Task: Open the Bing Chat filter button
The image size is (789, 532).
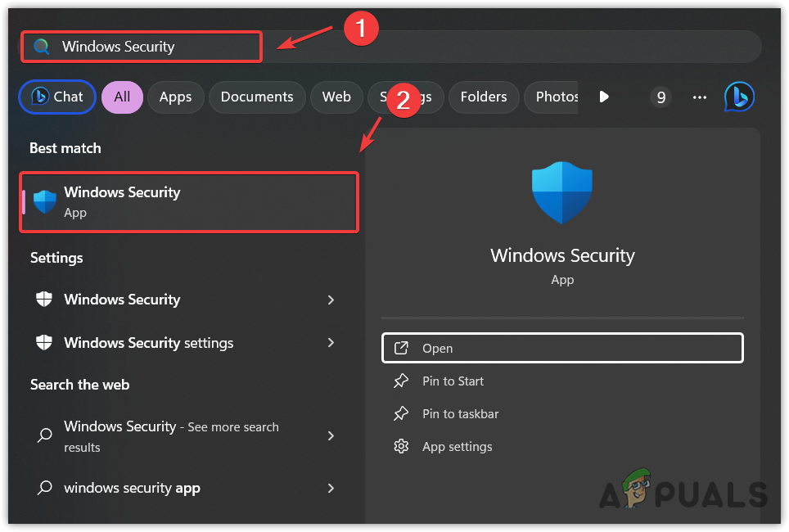Action: (57, 97)
